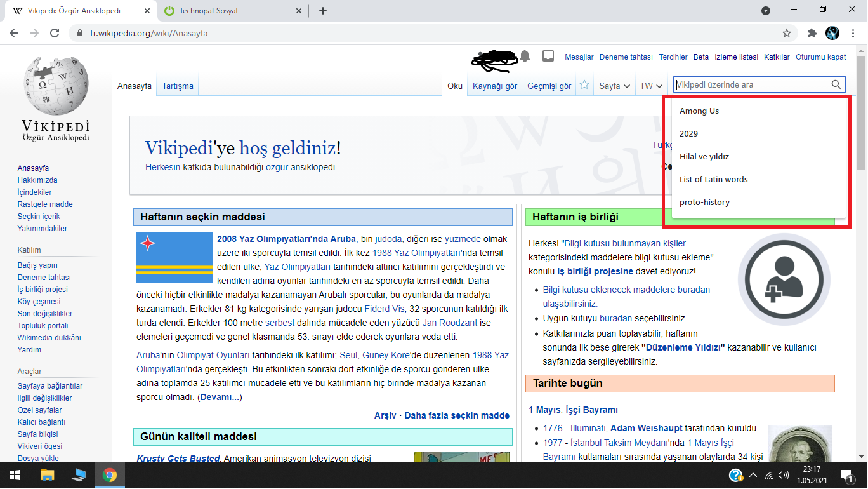Click Özel sayfalar in sidebar
The image size is (868, 489).
(40, 410)
